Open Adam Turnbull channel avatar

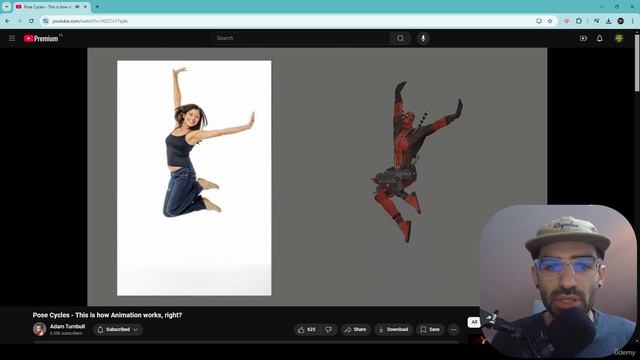pos(40,329)
